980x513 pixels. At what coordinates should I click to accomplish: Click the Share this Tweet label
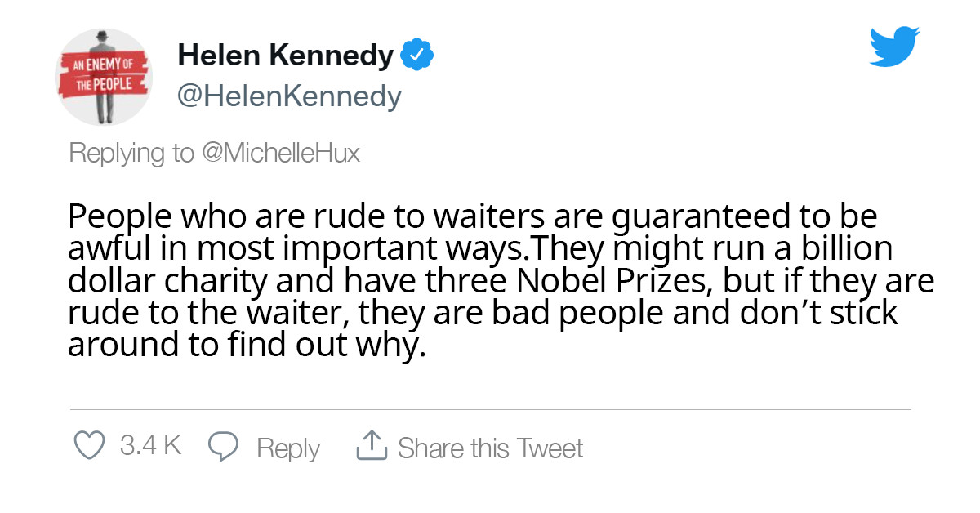tap(490, 448)
